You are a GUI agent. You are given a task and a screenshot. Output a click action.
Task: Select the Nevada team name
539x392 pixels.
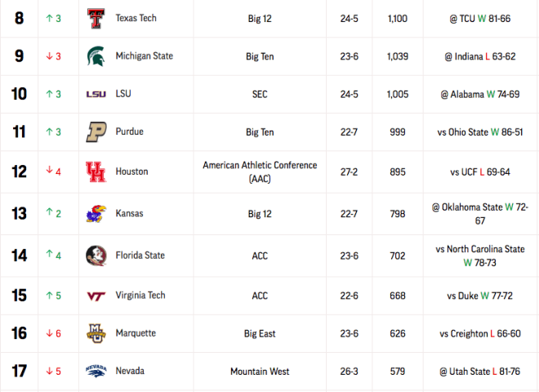[x=130, y=371]
